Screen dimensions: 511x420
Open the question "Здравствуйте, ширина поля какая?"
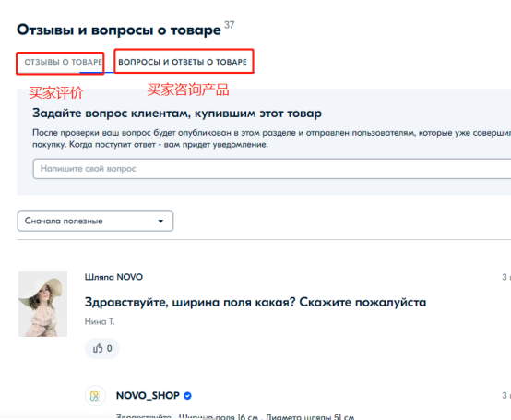pyautogui.click(x=255, y=302)
